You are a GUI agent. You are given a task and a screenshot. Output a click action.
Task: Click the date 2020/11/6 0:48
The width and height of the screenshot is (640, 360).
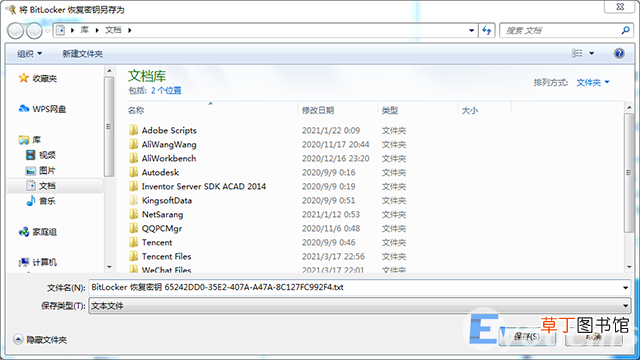331,229
